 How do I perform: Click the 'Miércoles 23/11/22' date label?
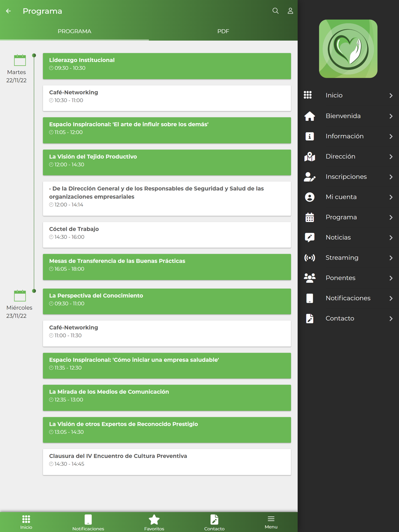tap(19, 311)
